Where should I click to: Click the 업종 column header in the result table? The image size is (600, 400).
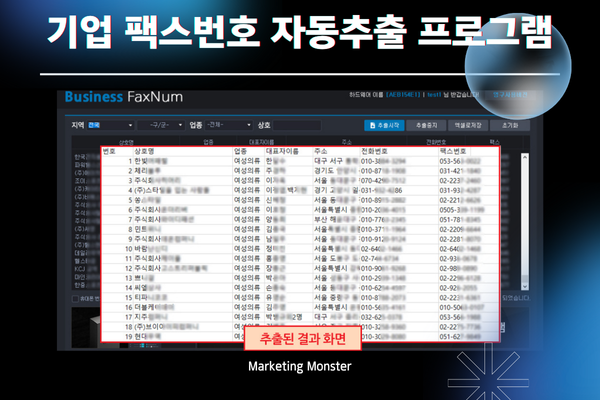240,152
